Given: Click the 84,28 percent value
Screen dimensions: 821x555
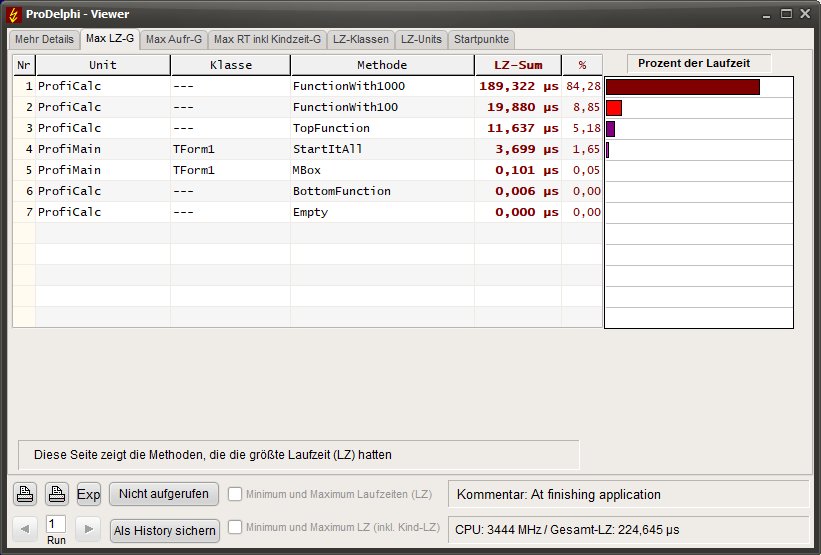Looking at the screenshot, I should [x=583, y=86].
